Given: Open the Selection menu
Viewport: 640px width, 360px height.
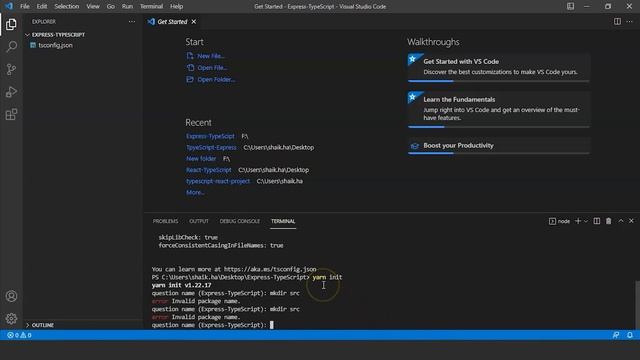Looking at the screenshot, I should [67, 6].
